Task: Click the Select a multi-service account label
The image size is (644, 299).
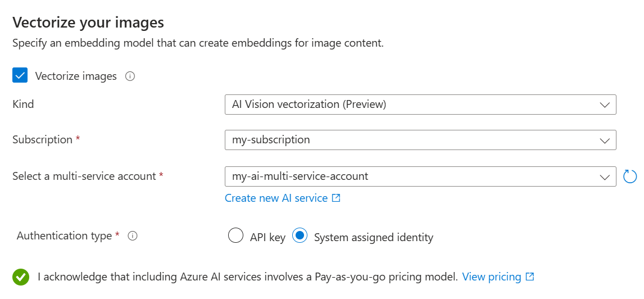Action: [84, 176]
